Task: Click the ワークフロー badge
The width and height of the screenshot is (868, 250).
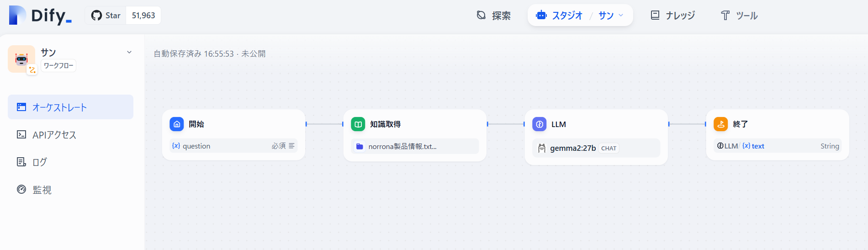Action: 58,66
